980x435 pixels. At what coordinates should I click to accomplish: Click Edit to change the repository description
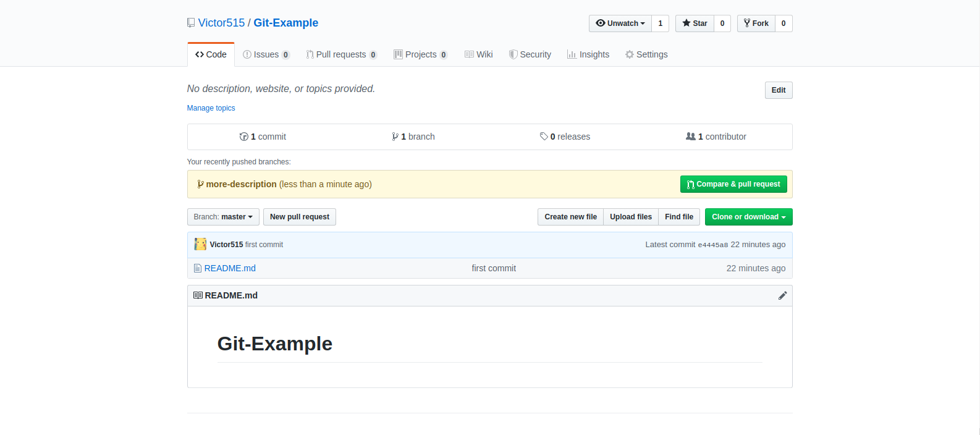[x=779, y=90]
